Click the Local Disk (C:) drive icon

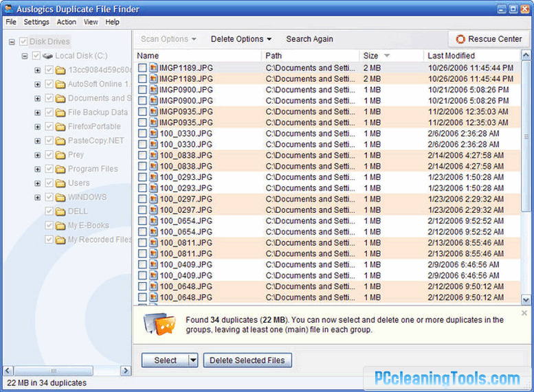(47, 56)
